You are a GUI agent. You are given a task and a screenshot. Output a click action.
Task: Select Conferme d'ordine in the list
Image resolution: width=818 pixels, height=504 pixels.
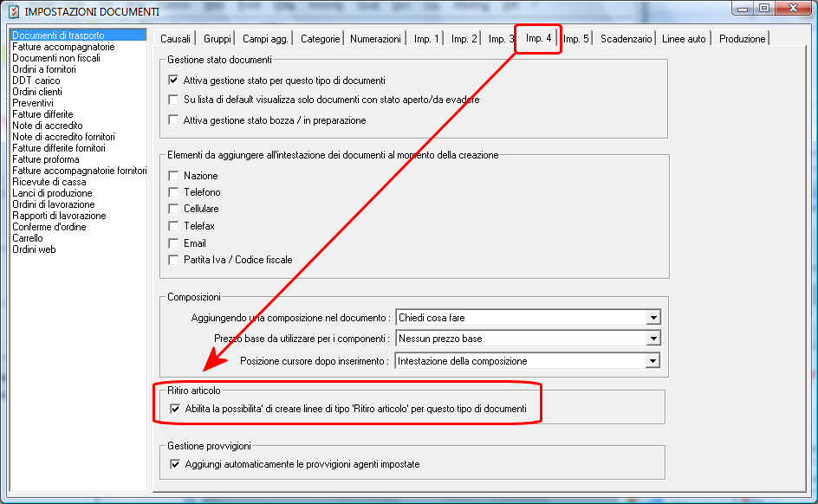point(78,227)
